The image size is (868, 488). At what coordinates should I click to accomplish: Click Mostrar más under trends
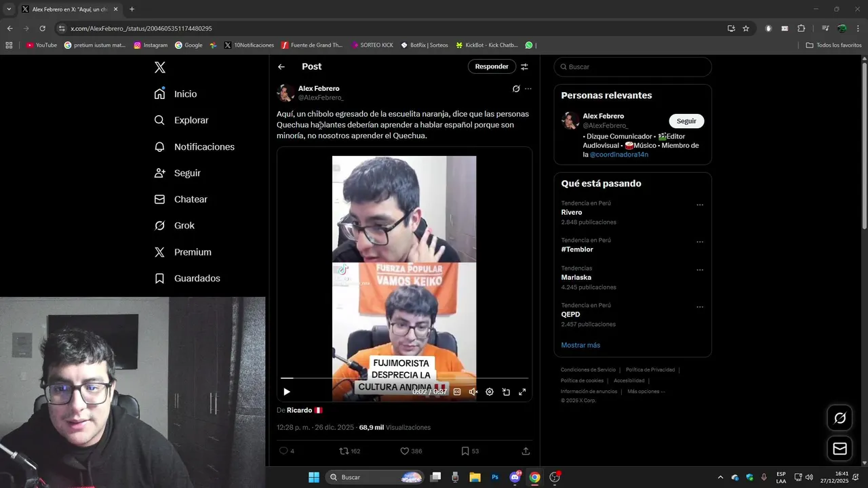[x=580, y=345]
